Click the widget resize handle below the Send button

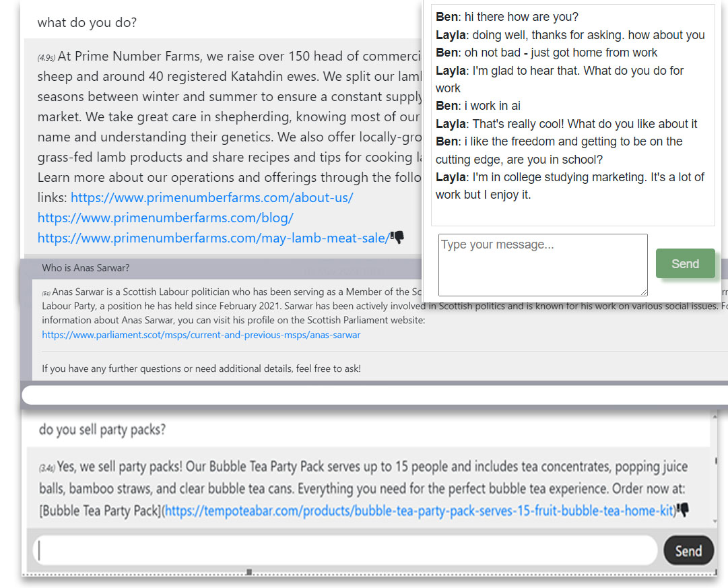coord(715,573)
